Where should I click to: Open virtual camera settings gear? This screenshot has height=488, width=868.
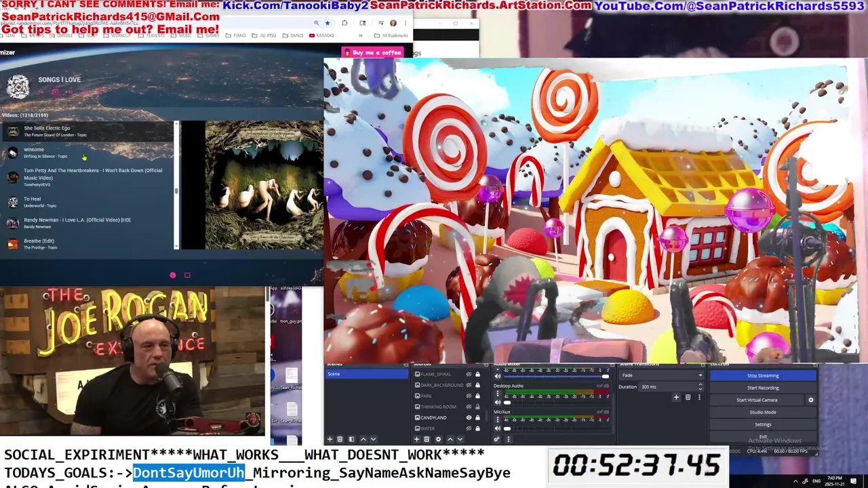pos(811,400)
